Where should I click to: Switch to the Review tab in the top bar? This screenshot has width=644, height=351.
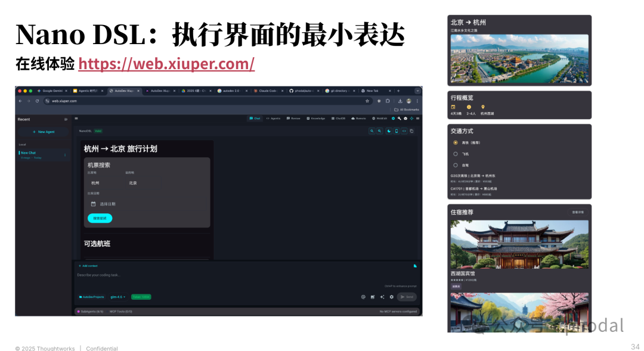[295, 119]
